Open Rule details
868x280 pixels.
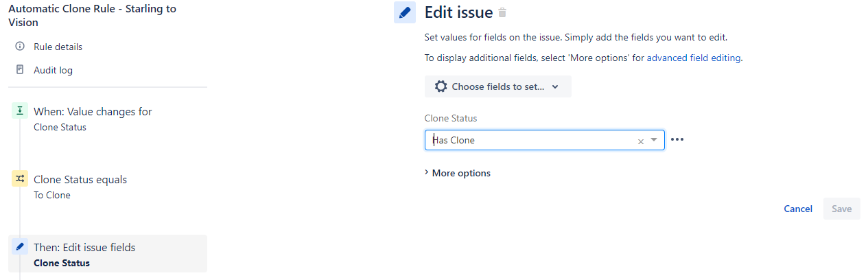point(58,47)
